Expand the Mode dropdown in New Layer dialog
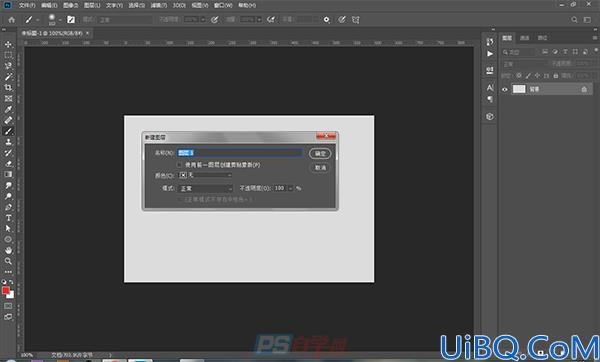Viewport: 600px width, 362px height. click(205, 188)
